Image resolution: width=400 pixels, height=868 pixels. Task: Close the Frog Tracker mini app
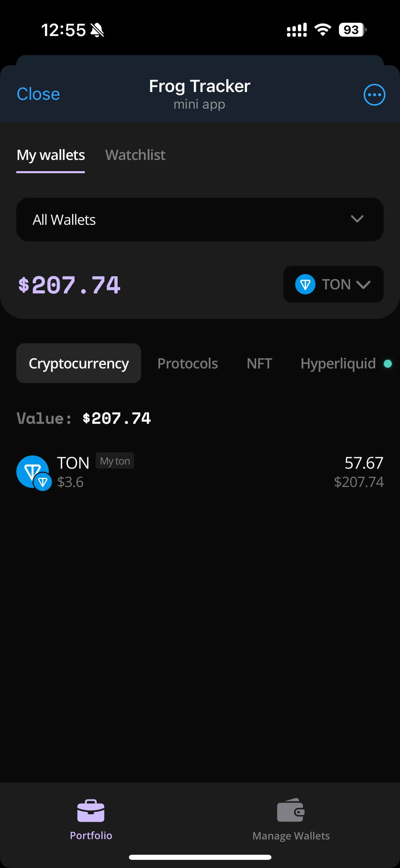[x=38, y=94]
